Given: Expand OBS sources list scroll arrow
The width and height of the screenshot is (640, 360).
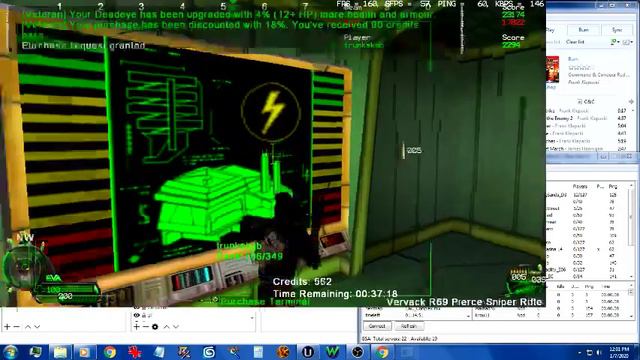Looking at the screenshot, I should pos(252,318).
